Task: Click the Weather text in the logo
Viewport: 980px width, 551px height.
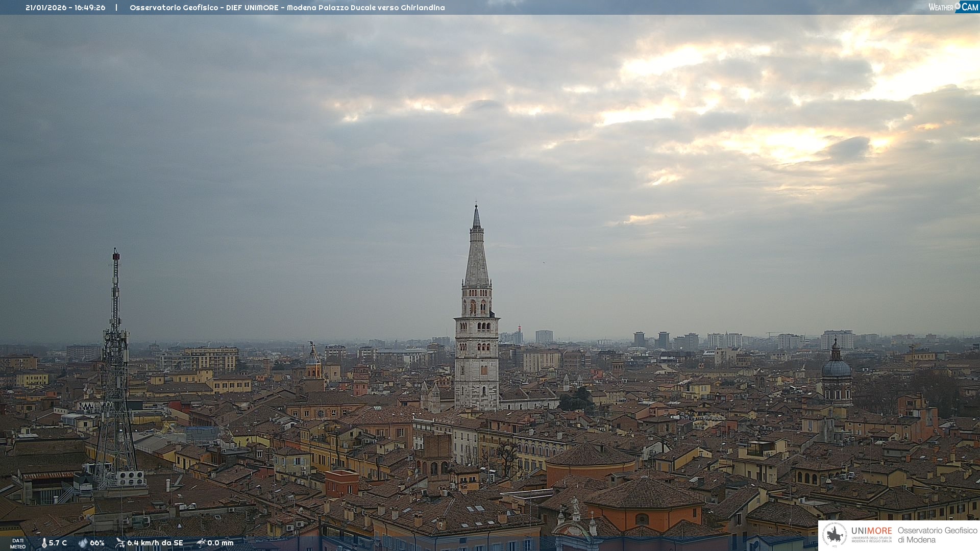Action: tap(941, 7)
